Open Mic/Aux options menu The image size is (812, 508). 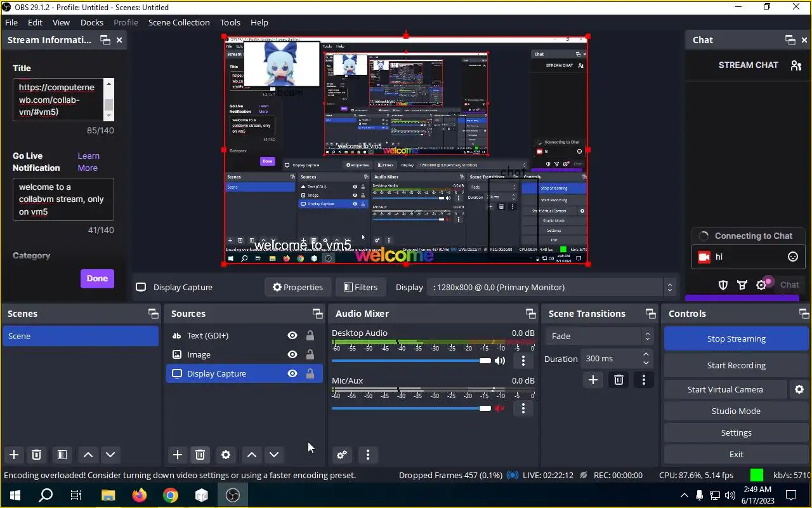(x=523, y=408)
